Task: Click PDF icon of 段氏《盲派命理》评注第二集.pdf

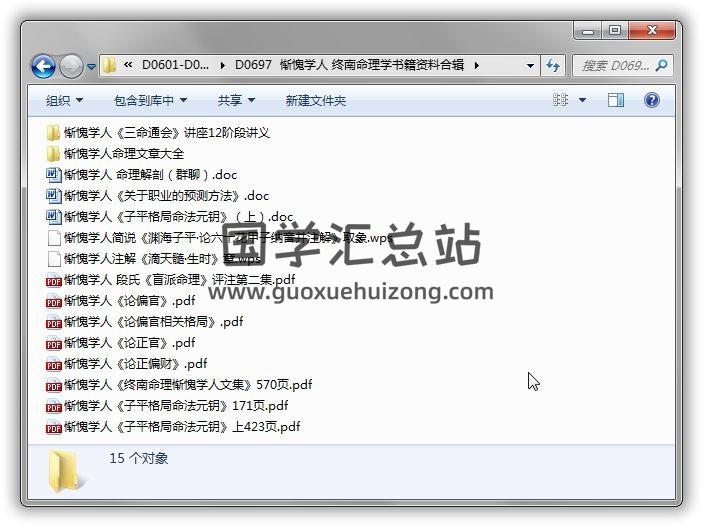Action: [x=53, y=280]
